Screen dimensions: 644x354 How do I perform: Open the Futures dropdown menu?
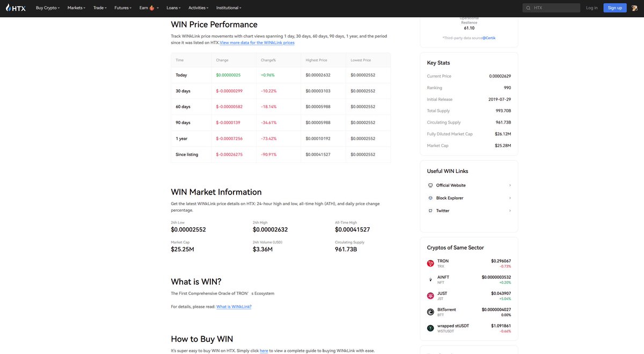(x=123, y=8)
